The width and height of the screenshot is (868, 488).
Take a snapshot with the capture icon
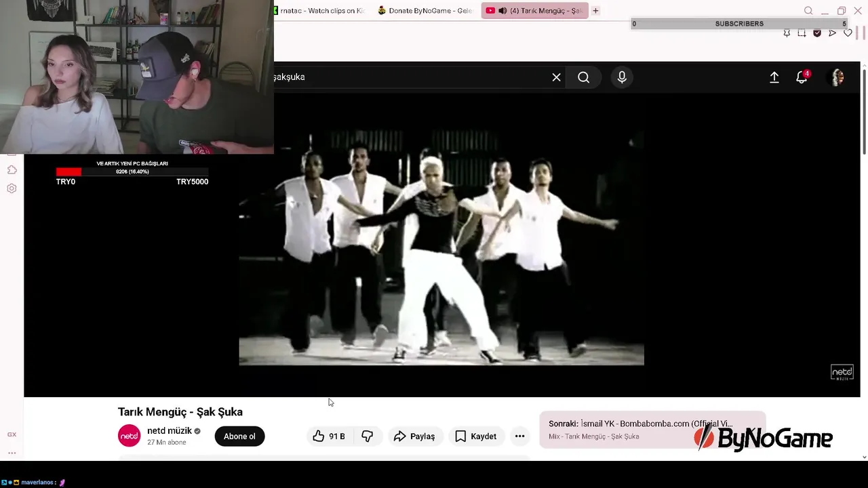pyautogui.click(x=802, y=33)
